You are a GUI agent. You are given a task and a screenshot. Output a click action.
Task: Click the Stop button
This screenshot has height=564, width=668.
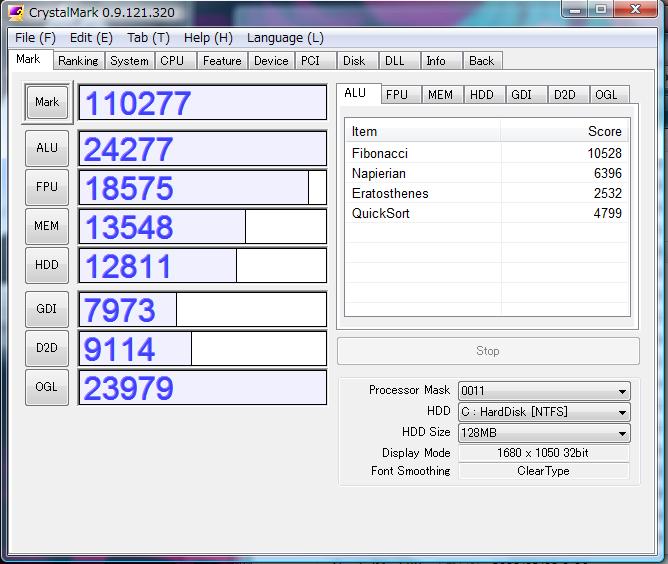(488, 351)
